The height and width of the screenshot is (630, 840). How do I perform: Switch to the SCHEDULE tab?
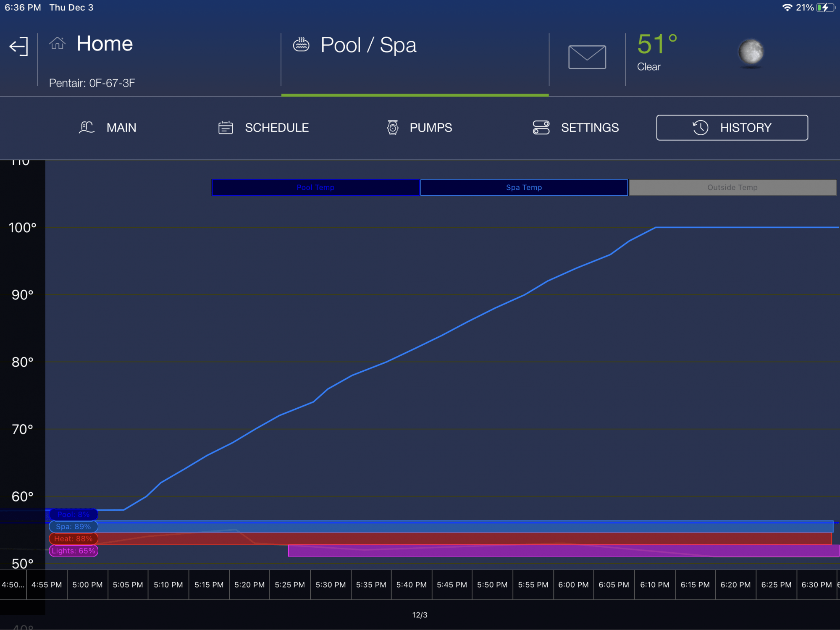(264, 128)
